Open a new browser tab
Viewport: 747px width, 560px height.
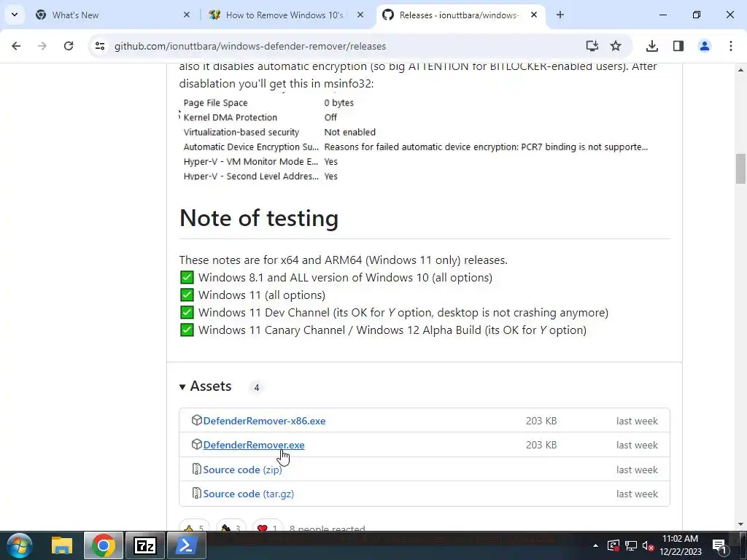560,15
